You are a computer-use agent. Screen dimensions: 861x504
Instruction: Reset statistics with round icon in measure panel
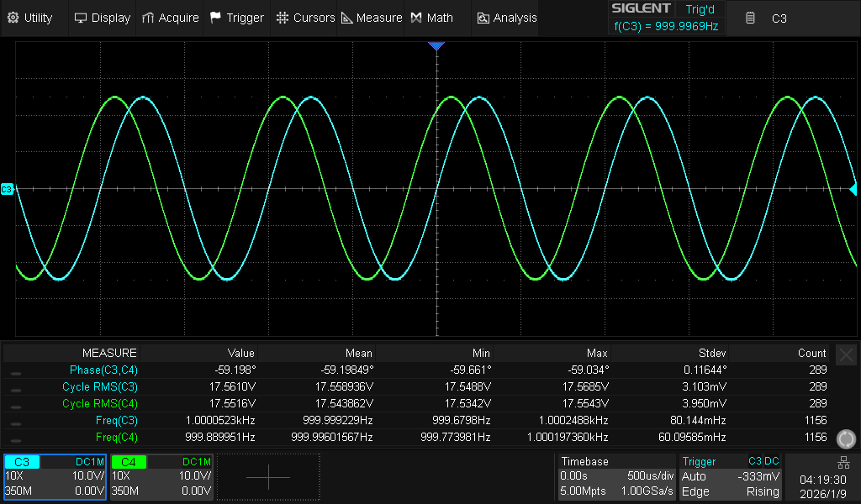[847, 438]
